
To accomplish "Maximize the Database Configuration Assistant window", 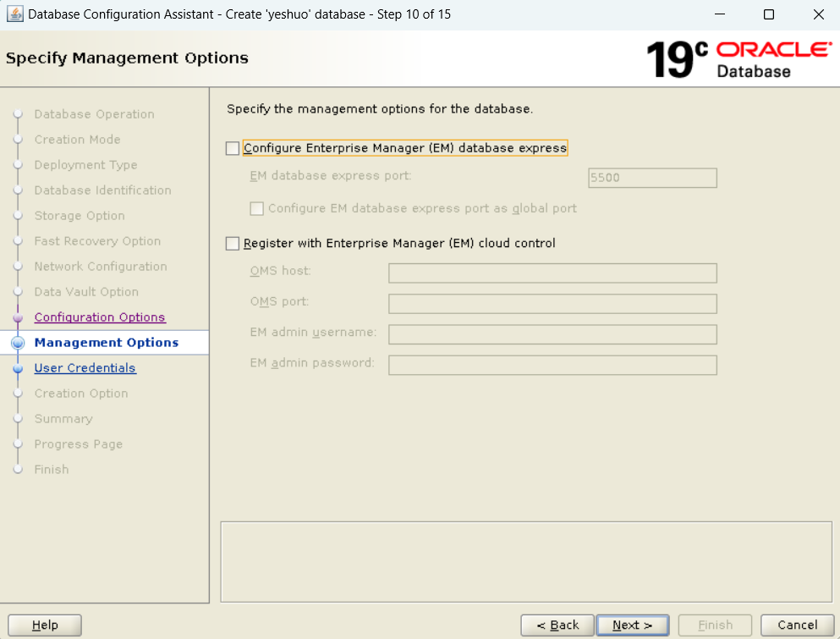I will point(769,14).
